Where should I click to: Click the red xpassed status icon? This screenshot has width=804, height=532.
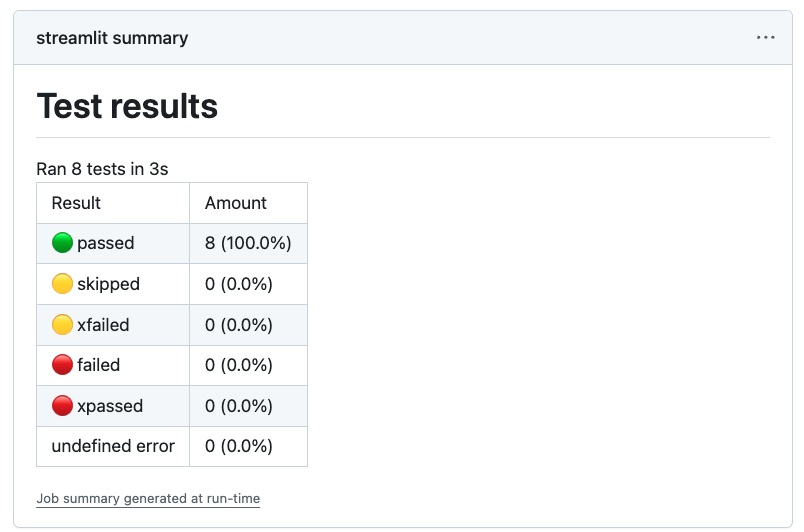(x=63, y=406)
